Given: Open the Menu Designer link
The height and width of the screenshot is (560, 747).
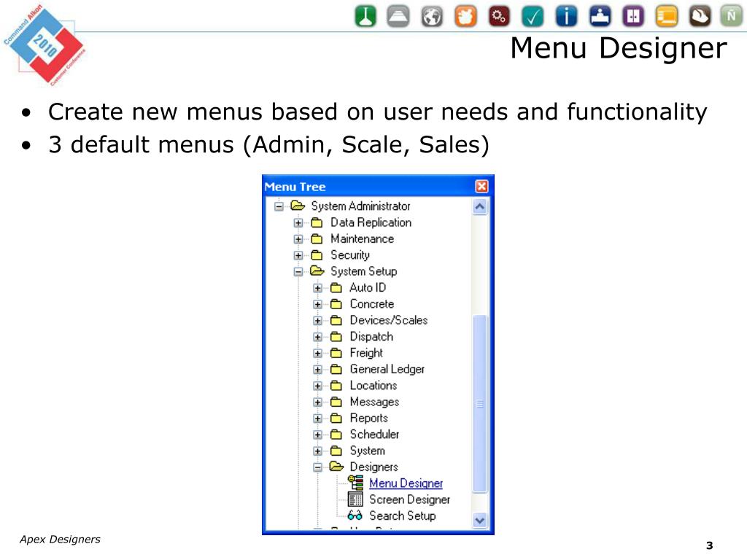Looking at the screenshot, I should pyautogui.click(x=406, y=483).
